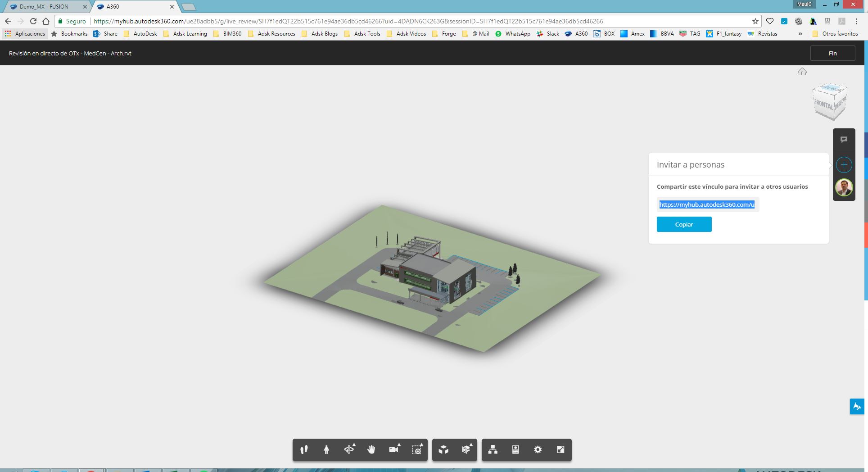
Task: Select the Pan hand tool
Action: [371, 449]
